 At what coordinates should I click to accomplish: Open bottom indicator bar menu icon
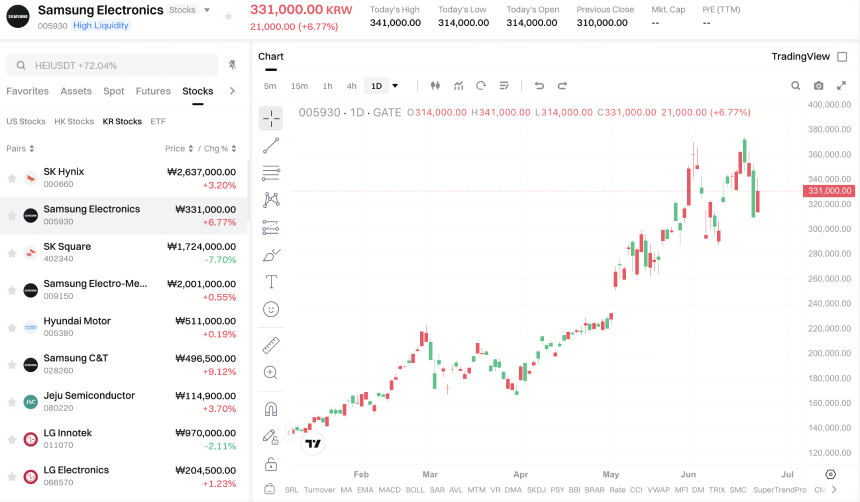click(269, 489)
